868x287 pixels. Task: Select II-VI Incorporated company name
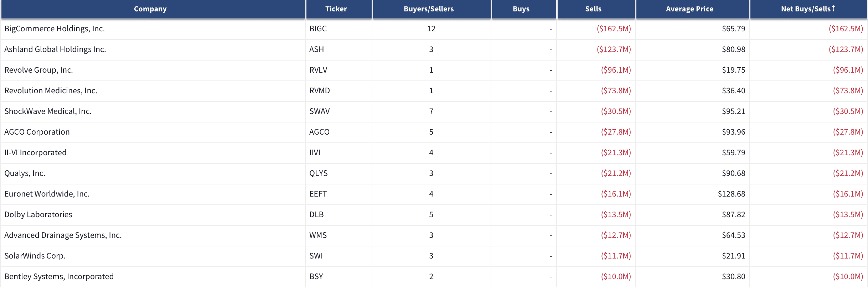tap(35, 153)
